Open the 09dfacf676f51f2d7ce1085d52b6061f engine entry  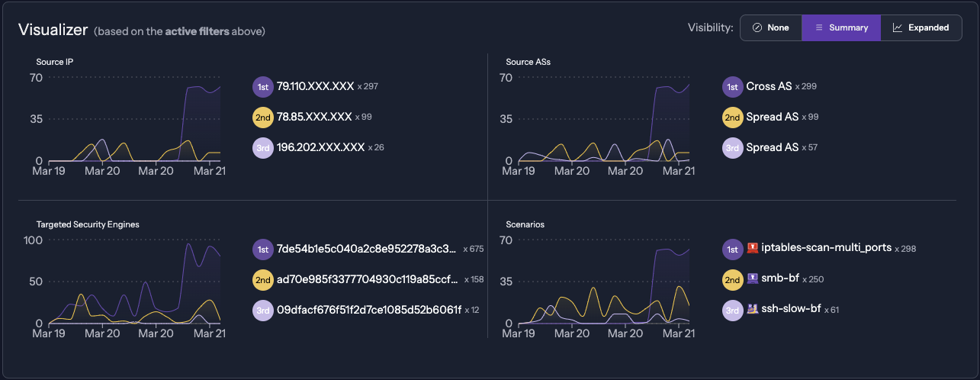[368, 310]
